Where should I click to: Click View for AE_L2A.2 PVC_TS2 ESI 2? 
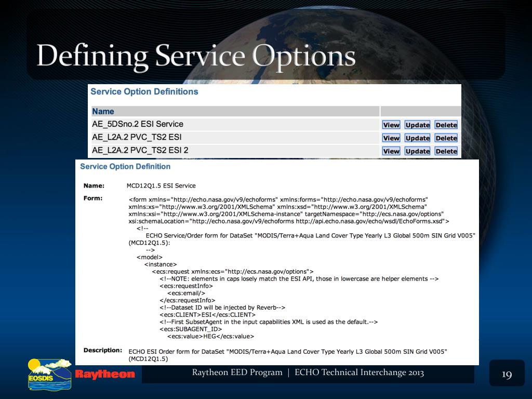click(391, 151)
